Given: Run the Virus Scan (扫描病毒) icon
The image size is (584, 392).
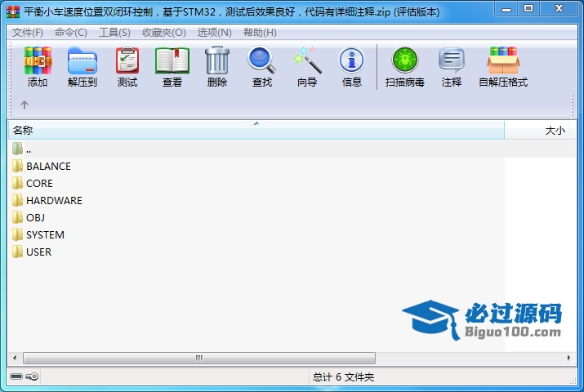Looking at the screenshot, I should (x=404, y=61).
